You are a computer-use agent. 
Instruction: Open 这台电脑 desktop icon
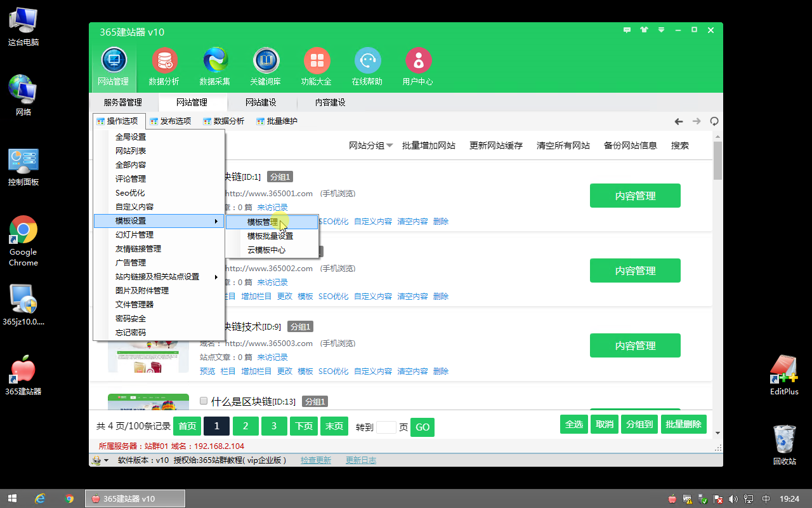23,25
